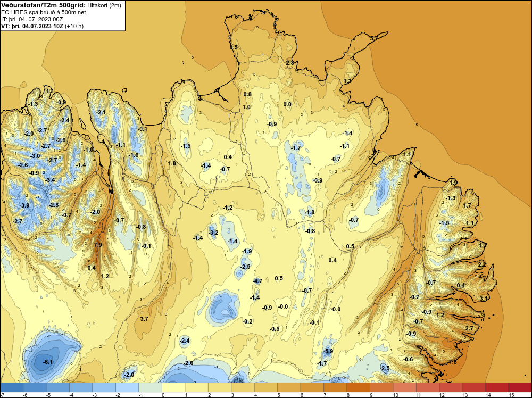This screenshot has width=532, height=398.
Task: Click the "0.0" temperature value in the north
Action: [x=287, y=104]
